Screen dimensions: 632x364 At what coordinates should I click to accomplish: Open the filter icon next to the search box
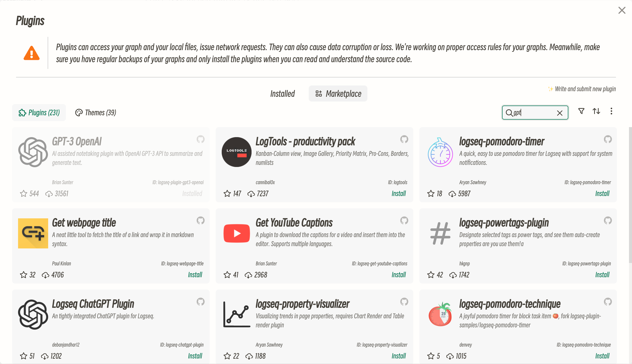(581, 111)
